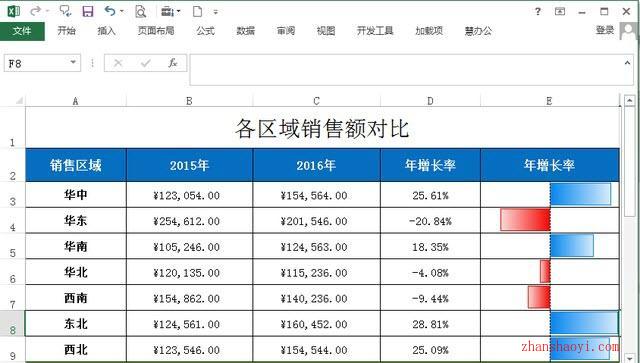Image resolution: width=640 pixels, height=363 pixels.
Task: Expand the formula bar chevron
Action: coord(627,62)
